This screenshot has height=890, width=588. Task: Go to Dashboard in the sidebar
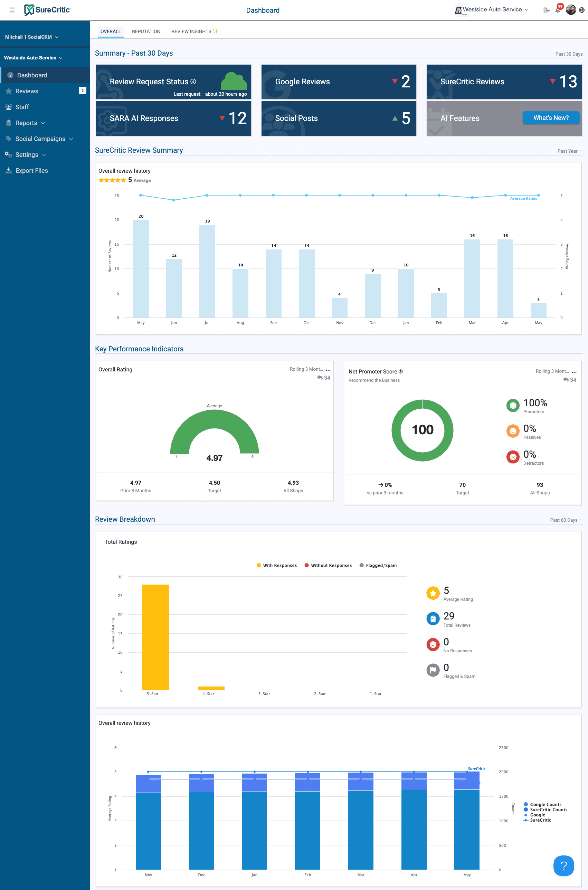tap(45, 75)
